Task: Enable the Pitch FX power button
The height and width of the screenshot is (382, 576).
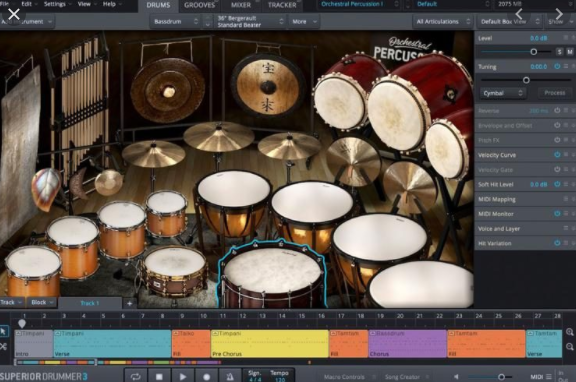Action: (x=557, y=140)
